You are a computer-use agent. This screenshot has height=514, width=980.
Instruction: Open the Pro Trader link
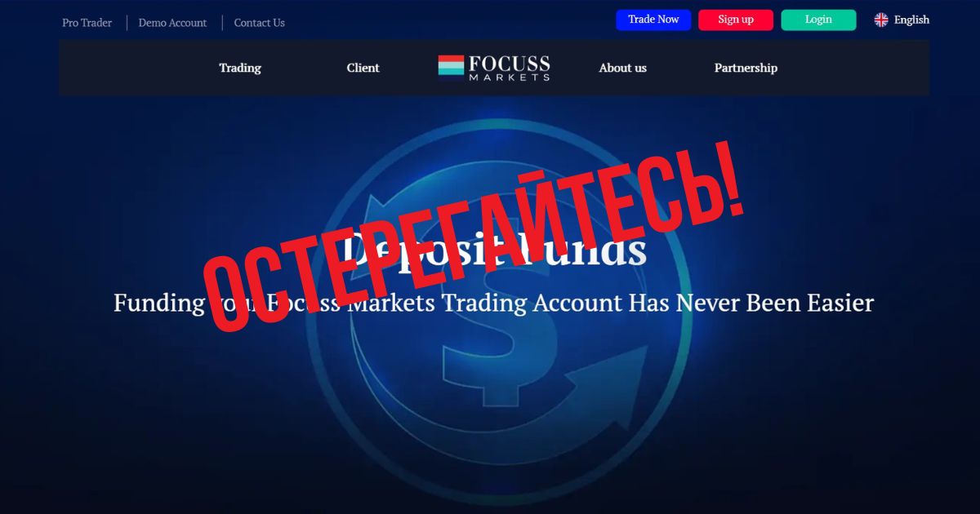click(x=87, y=23)
